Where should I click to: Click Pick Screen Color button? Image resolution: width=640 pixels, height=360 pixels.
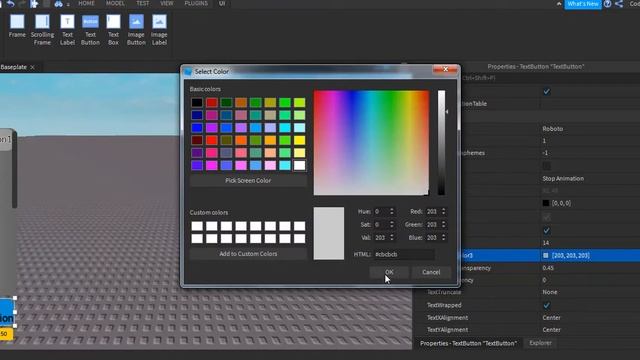(x=248, y=180)
